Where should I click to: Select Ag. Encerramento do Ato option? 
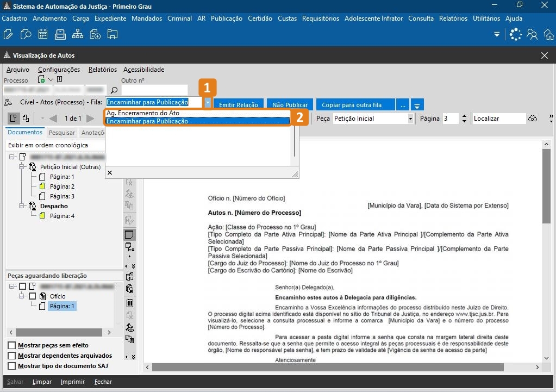(x=143, y=113)
